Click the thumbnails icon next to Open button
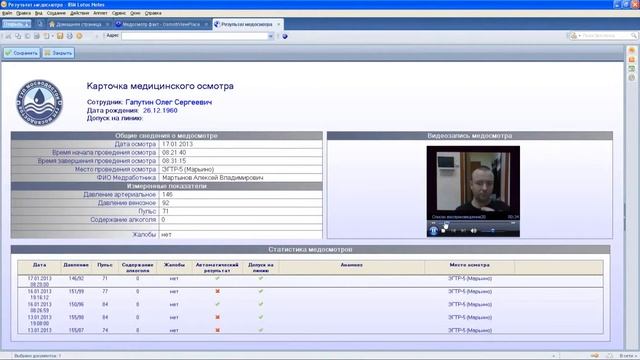The image size is (640, 360). pos(40,24)
